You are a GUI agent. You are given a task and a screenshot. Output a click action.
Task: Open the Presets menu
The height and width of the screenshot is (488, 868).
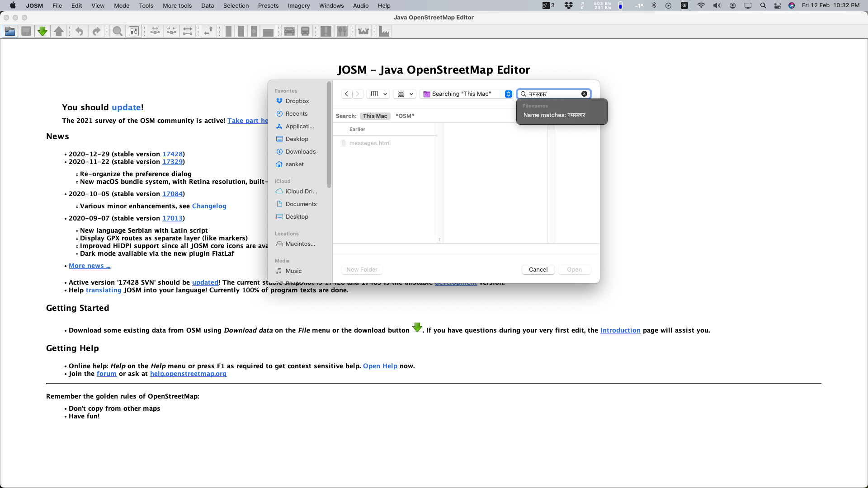coord(268,5)
